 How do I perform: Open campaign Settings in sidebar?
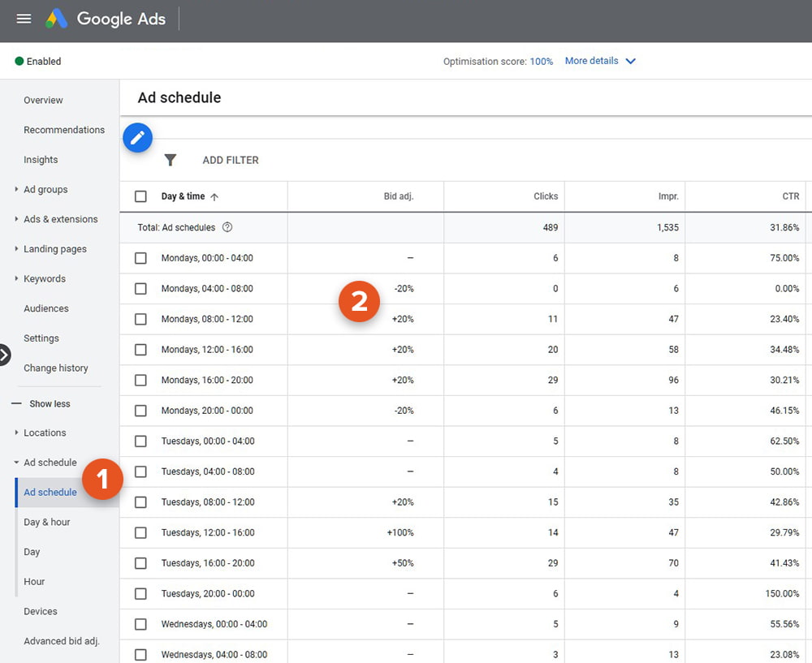41,338
